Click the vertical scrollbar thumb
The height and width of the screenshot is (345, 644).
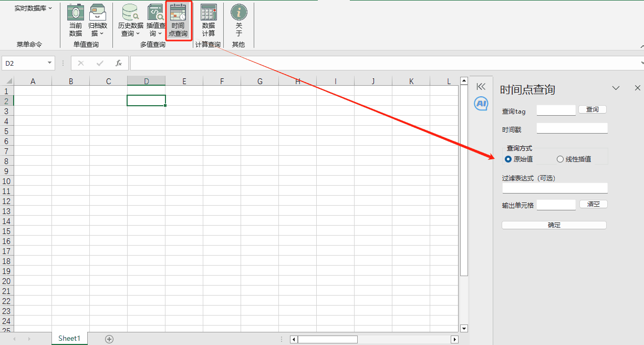464,180
